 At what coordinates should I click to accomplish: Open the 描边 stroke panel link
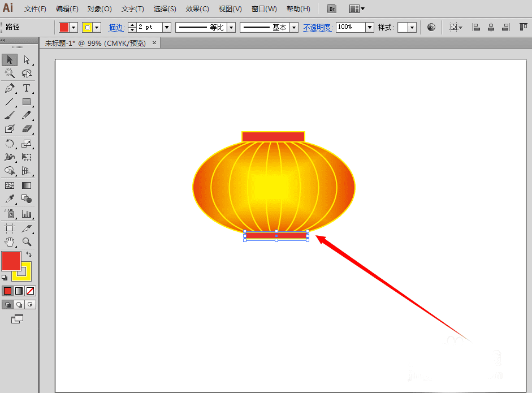coord(116,28)
